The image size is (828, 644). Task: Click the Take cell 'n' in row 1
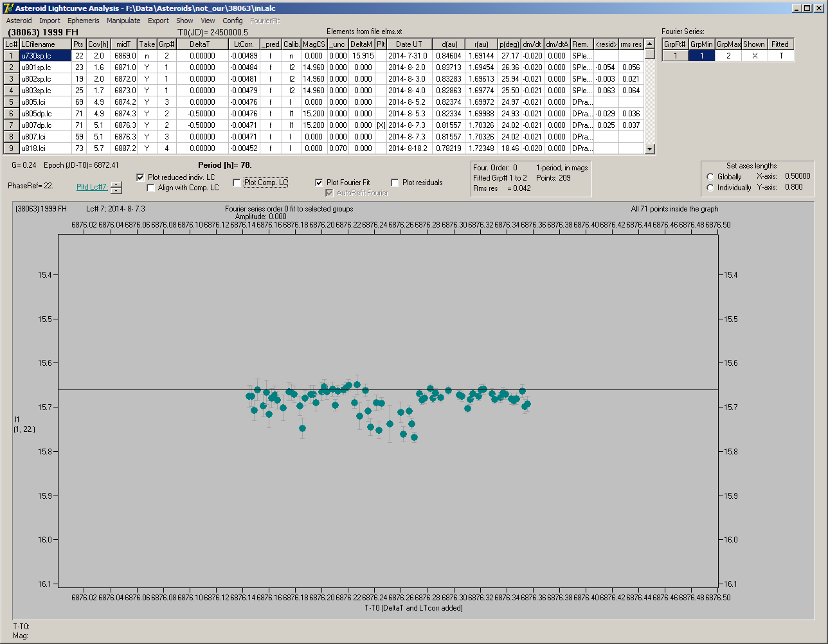(147, 56)
